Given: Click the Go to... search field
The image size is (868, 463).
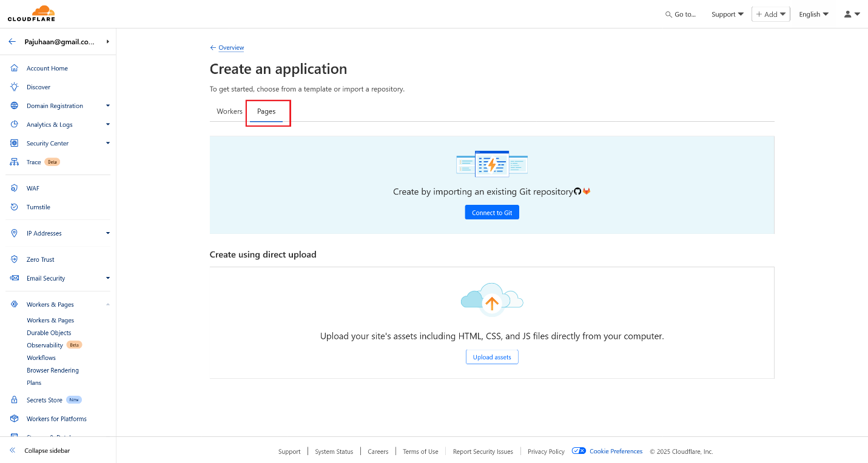Looking at the screenshot, I should (681, 15).
